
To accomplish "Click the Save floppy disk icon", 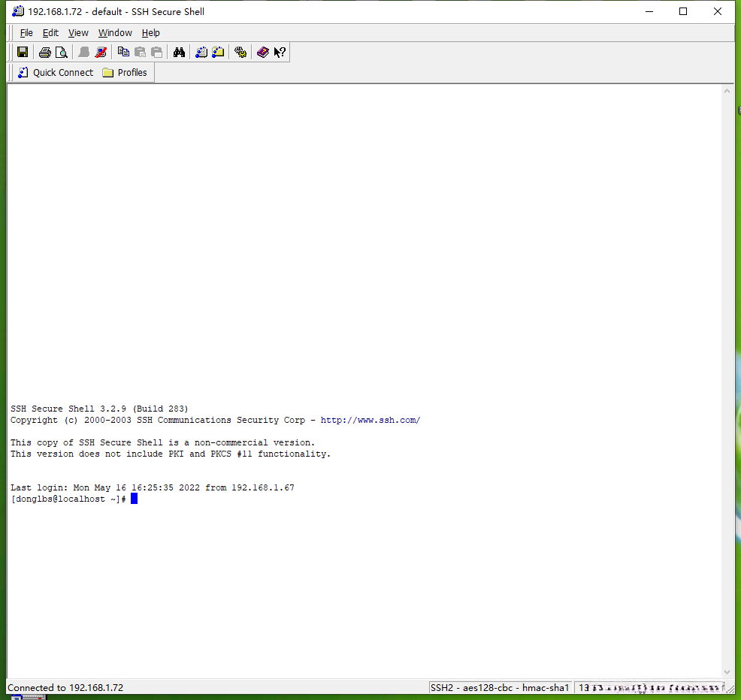I will click(x=23, y=52).
